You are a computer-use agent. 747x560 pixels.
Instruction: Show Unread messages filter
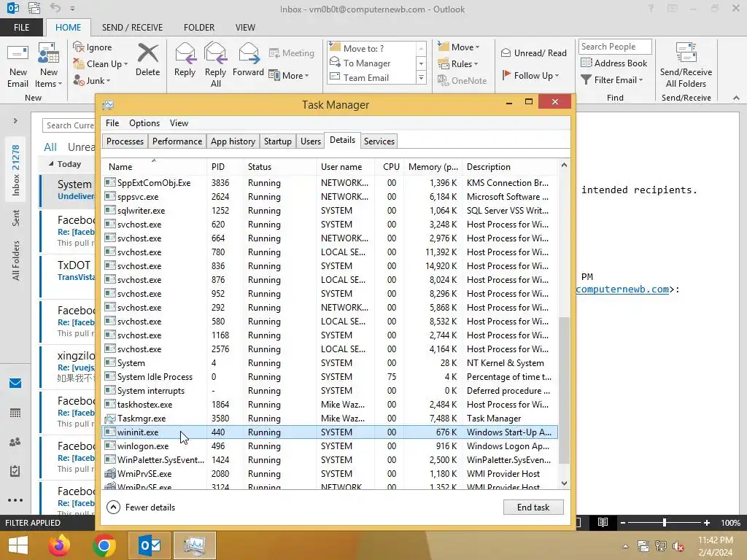81,147
